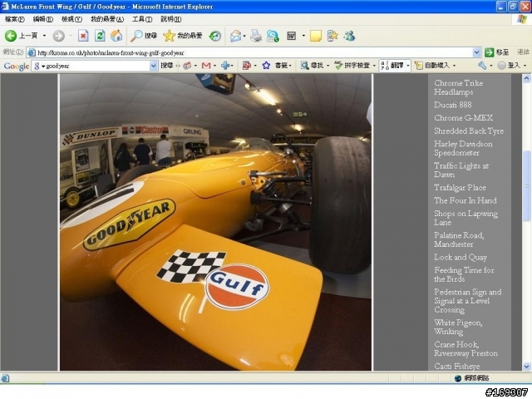The image size is (532, 399).
Task: Open the Tools menu (工具)
Action: pos(142,19)
